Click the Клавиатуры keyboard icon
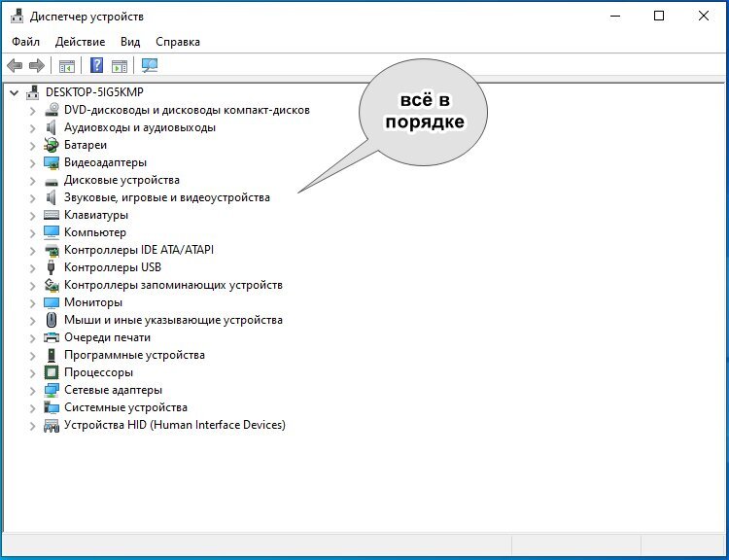 pyautogui.click(x=52, y=215)
